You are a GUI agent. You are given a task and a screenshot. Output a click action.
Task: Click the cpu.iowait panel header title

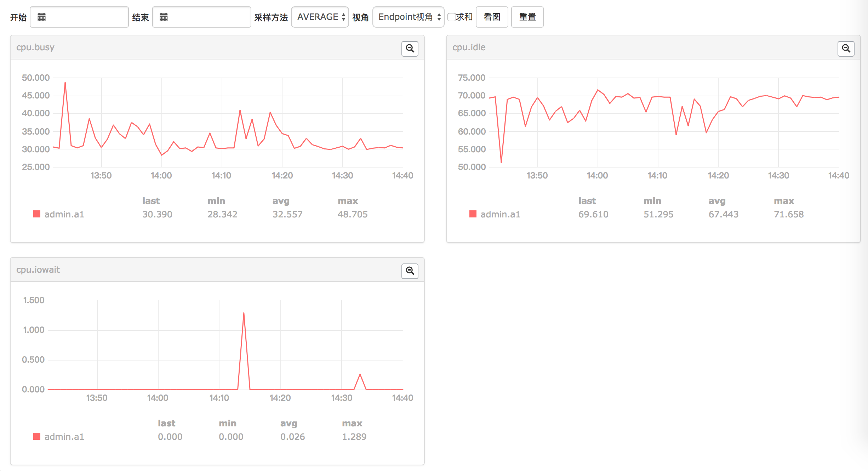tap(38, 270)
